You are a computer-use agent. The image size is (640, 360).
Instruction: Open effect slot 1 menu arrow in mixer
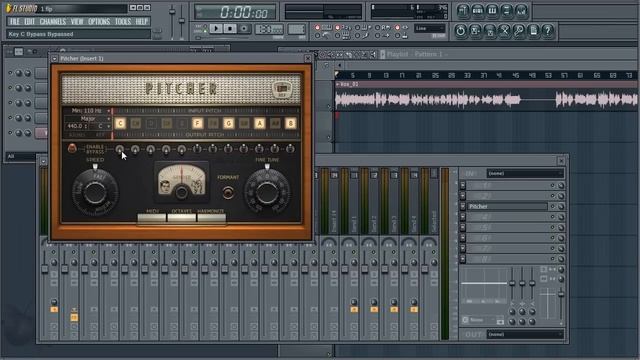463,186
